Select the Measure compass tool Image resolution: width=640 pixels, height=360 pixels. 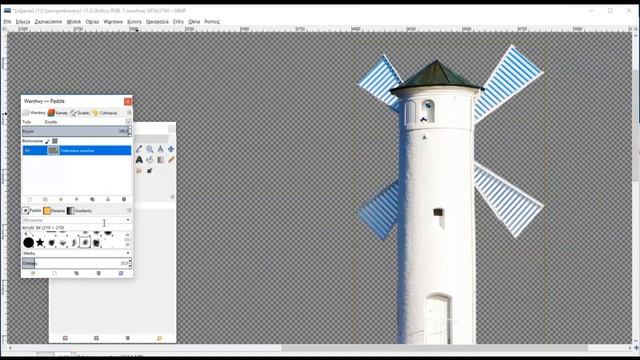(x=160, y=149)
